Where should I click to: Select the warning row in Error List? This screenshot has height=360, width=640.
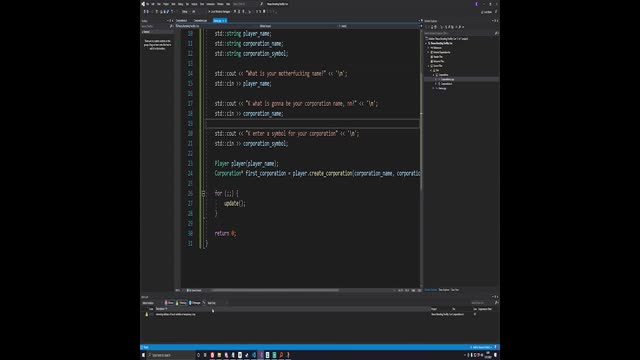point(320,314)
